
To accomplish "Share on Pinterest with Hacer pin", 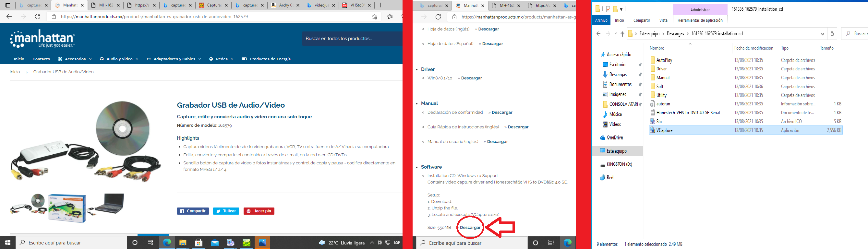I will point(259,211).
